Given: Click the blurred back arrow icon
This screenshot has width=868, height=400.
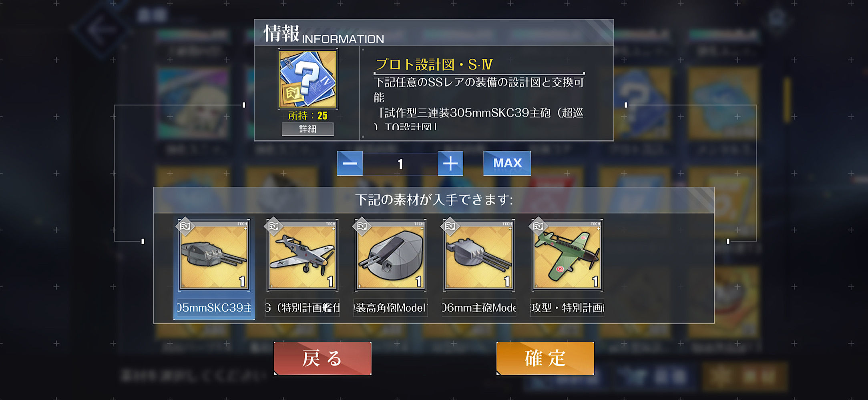Looking at the screenshot, I should pos(102,30).
